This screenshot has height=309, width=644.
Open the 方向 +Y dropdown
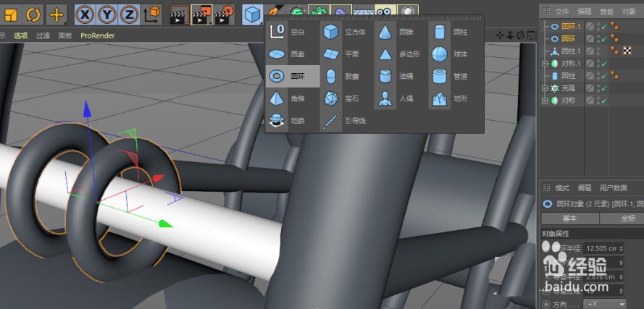605,305
